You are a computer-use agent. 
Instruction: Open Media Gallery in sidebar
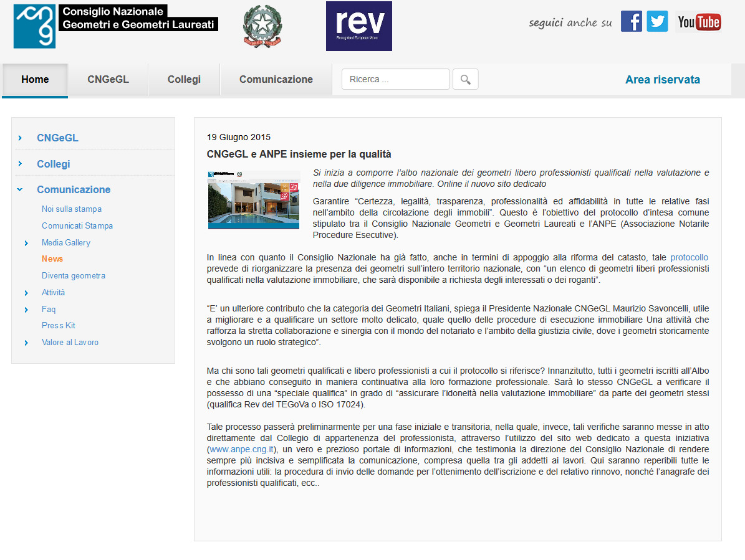pos(66,242)
